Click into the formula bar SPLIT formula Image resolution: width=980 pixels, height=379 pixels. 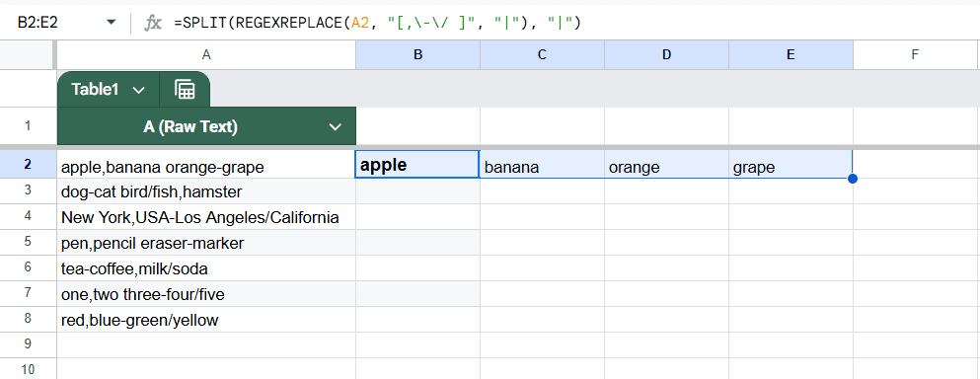pos(378,23)
